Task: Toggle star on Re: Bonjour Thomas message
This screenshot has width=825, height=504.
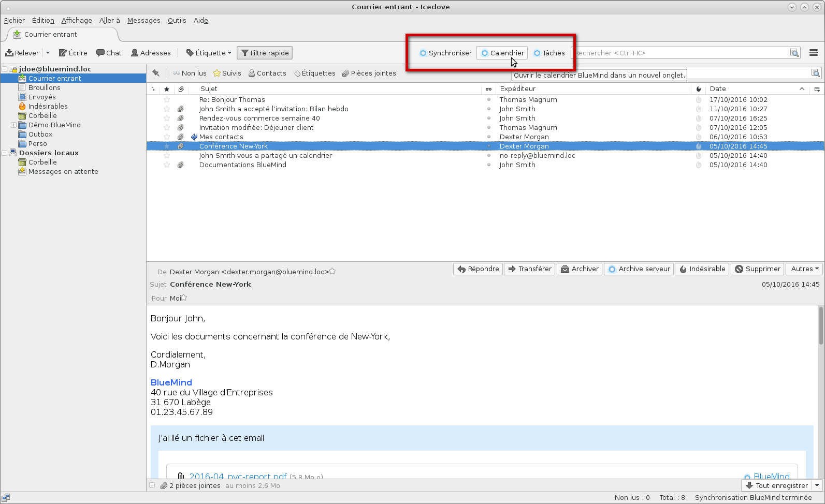Action: click(x=167, y=99)
